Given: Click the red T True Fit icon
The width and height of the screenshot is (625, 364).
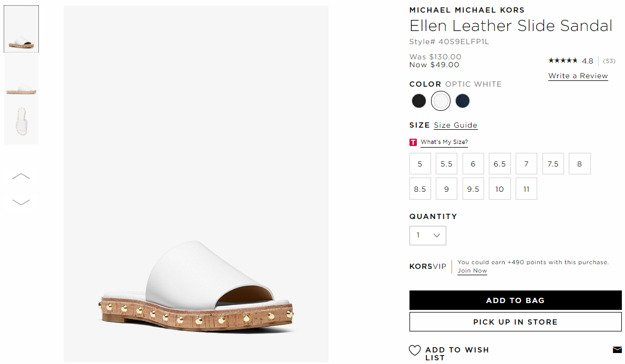Looking at the screenshot, I should coord(413,142).
